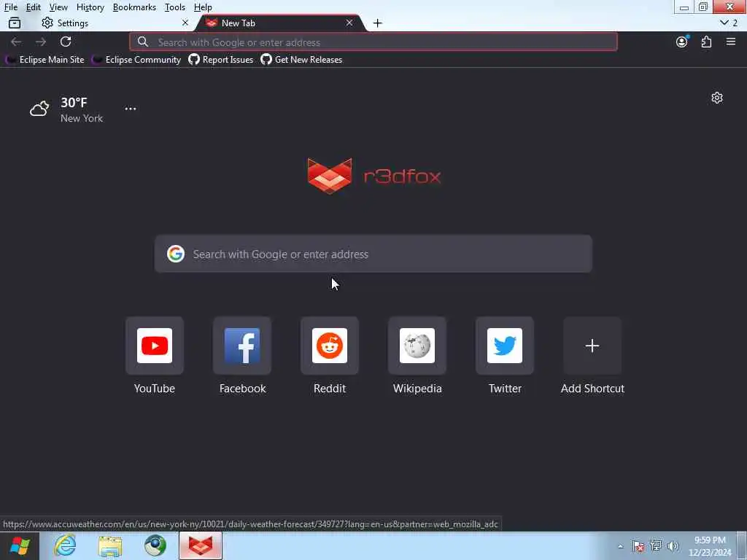The image size is (747, 560).
Task: Close the Settings tab
Action: (185, 23)
